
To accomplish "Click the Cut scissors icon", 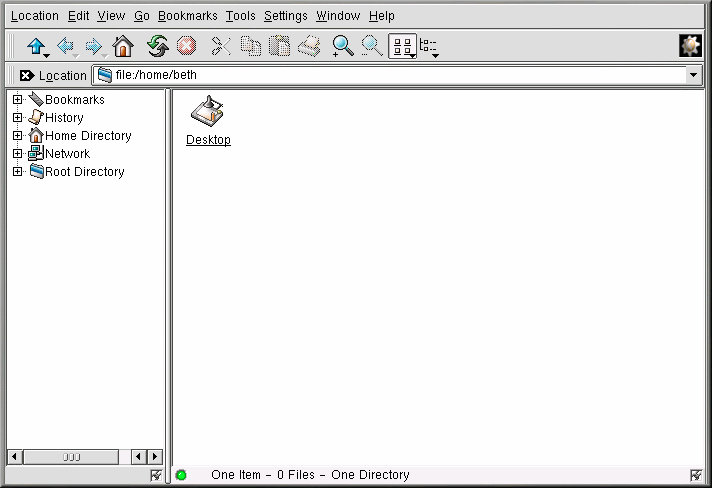I will click(x=221, y=46).
